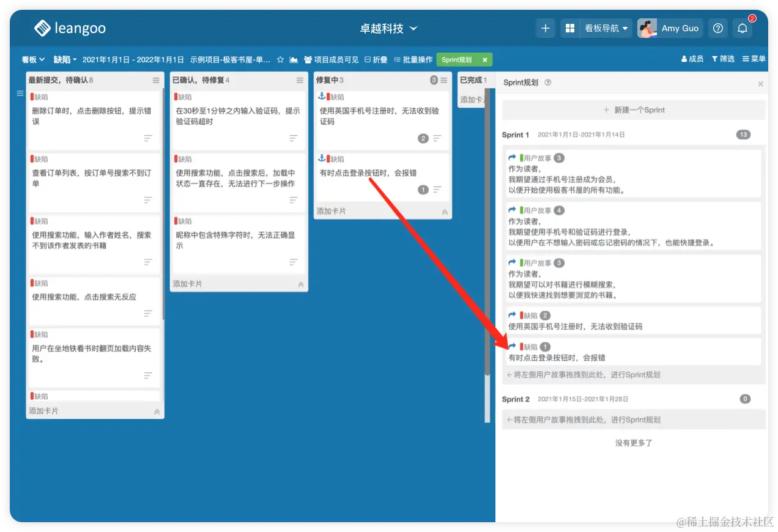Click description icon on 删除订单时 card

pyautogui.click(x=148, y=138)
